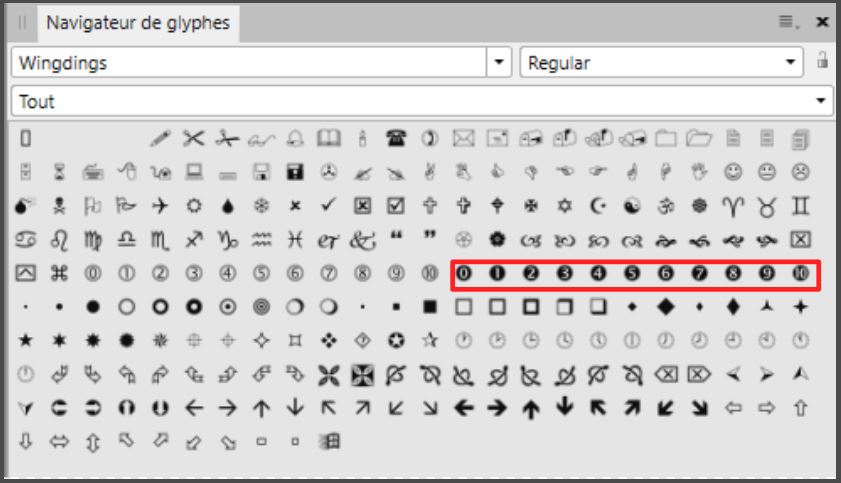This screenshot has width=841, height=483.
Task: Select the checked ballot box glyph
Action: [x=396, y=206]
